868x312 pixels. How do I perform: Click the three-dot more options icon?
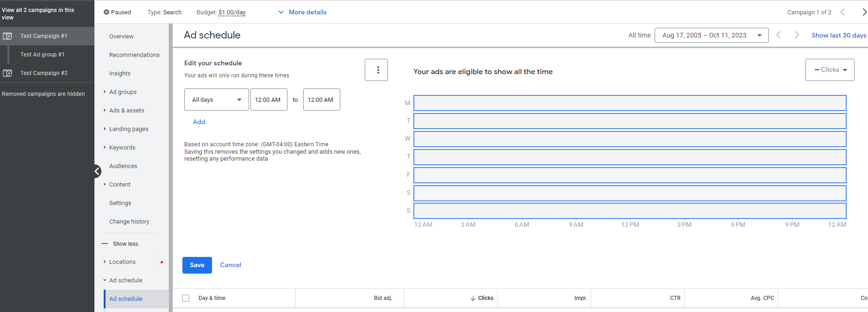(x=378, y=70)
